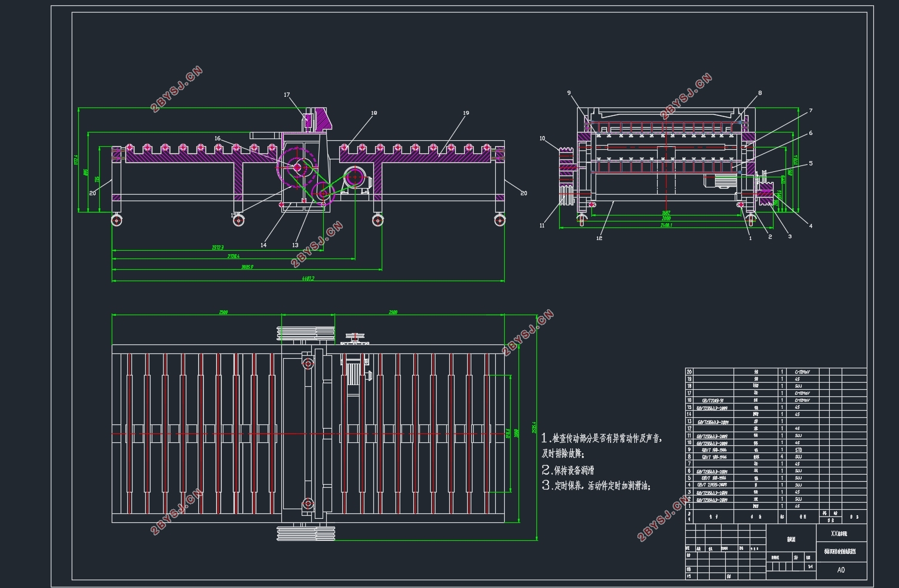899x588 pixels.
Task: Select item number 20 row in the parts list
Action: (775, 371)
